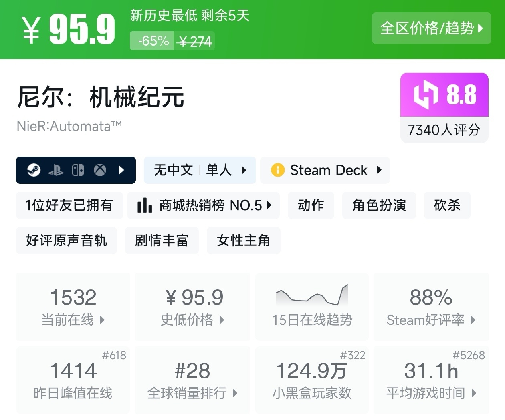Click the PlayStation platform icon
Image resolution: width=505 pixels, height=420 pixels.
[x=56, y=171]
